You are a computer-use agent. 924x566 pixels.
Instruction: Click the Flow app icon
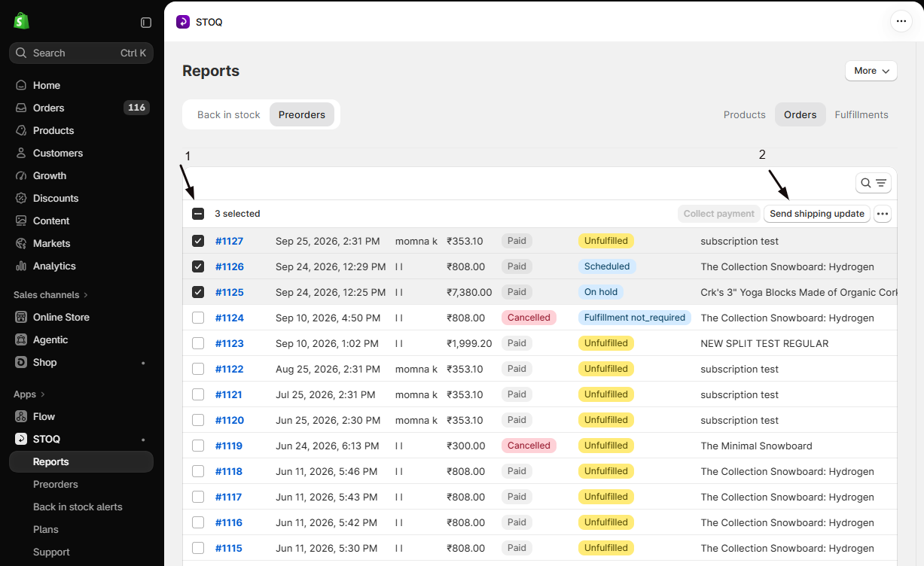21,416
